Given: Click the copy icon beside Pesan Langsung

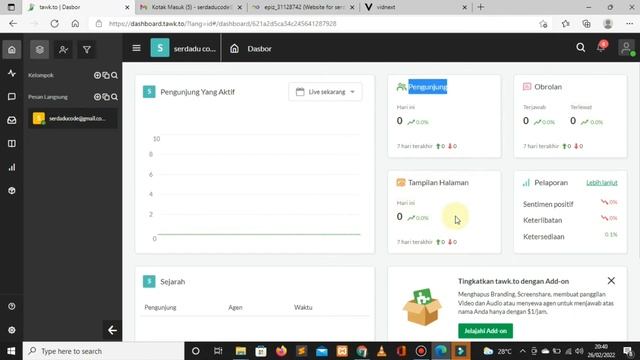Looking at the screenshot, I should (x=106, y=97).
